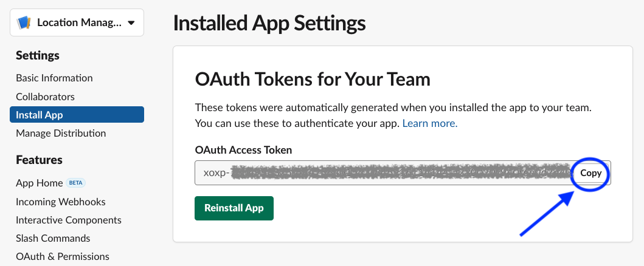Go to Collaborators settings
Image resolution: width=644 pixels, height=266 pixels.
point(45,97)
